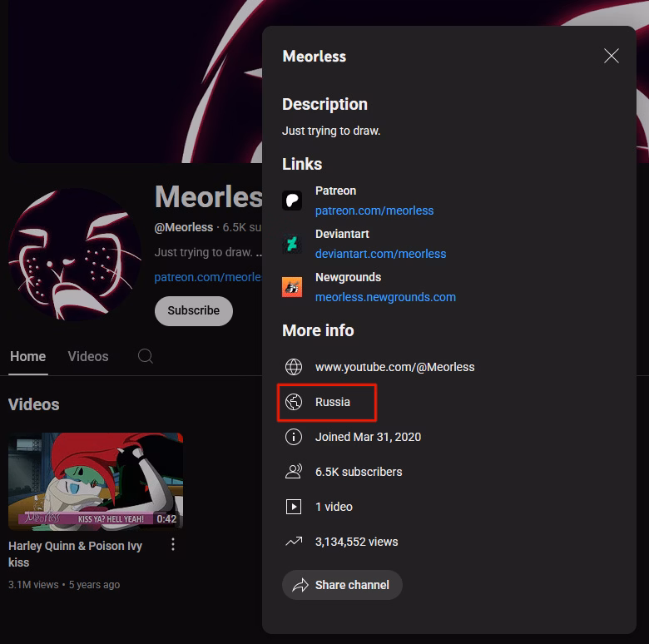The width and height of the screenshot is (649, 644).
Task: Click the info icon beside Joined date
Action: (294, 437)
